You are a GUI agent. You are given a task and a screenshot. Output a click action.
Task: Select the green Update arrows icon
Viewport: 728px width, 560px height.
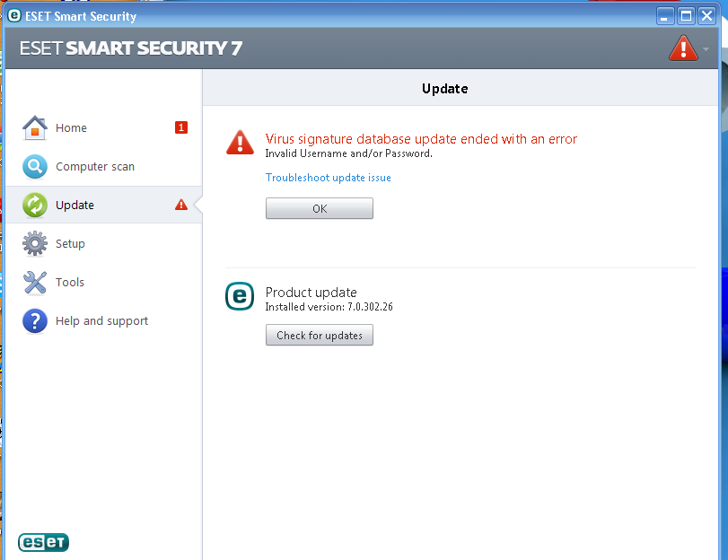click(35, 205)
